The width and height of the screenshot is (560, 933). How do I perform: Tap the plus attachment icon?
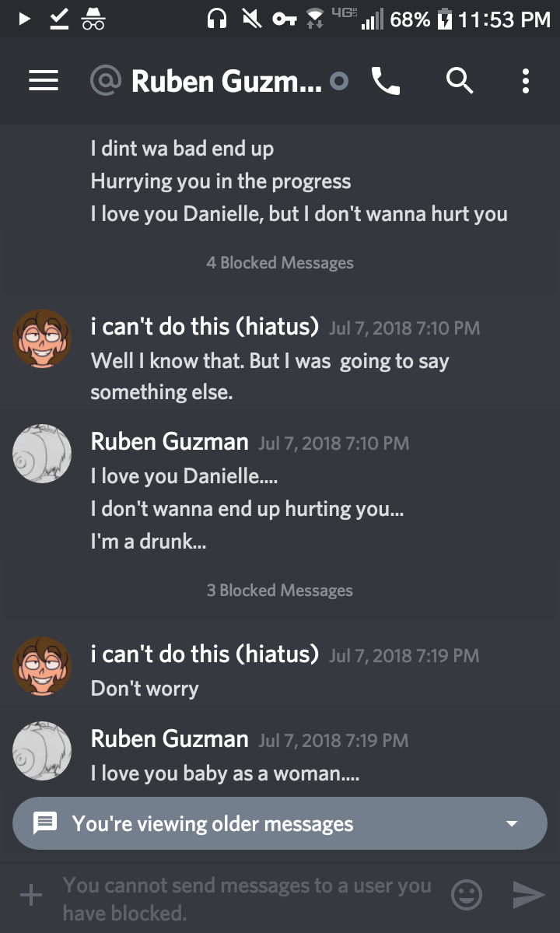click(x=31, y=896)
